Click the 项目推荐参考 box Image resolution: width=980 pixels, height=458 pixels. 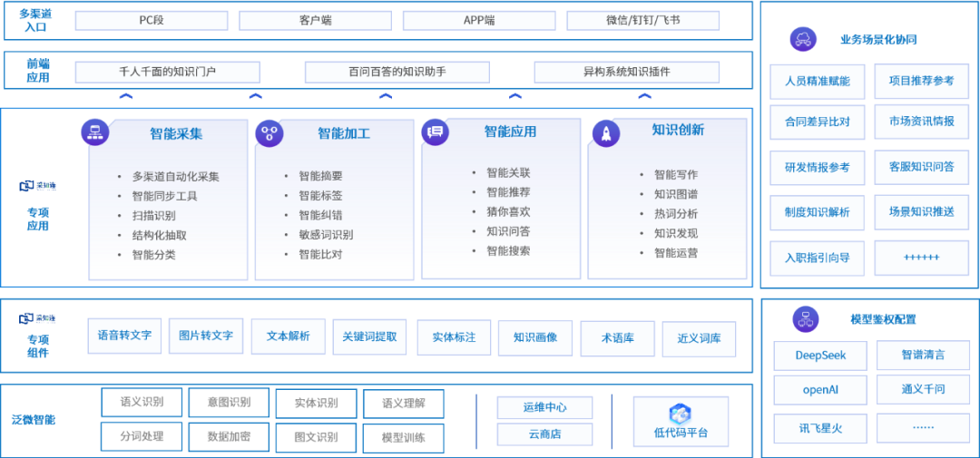coord(922,82)
